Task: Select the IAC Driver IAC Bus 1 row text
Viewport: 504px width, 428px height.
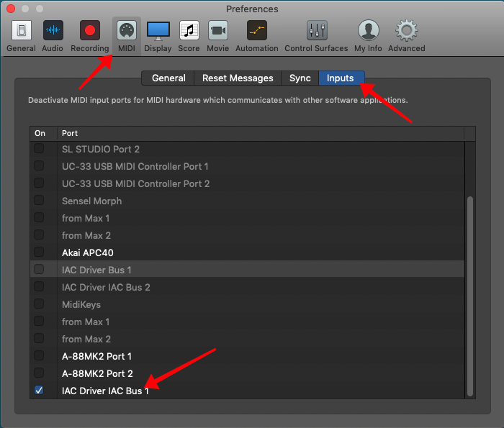Action: (x=105, y=391)
